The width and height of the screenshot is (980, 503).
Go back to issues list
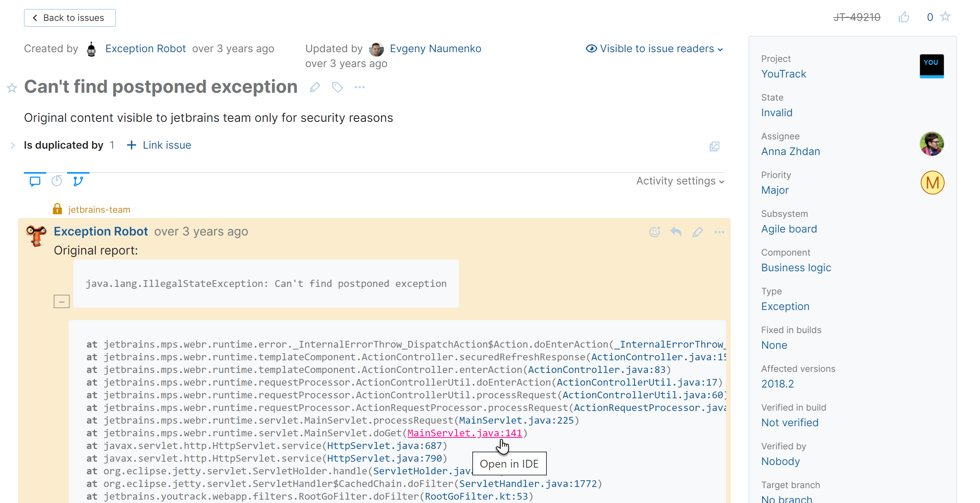[70, 18]
